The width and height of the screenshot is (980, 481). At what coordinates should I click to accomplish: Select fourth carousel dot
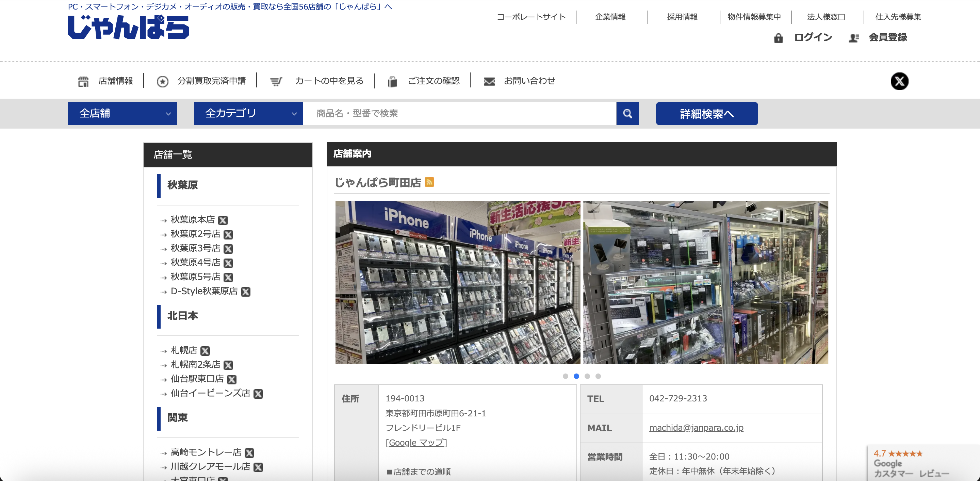pyautogui.click(x=598, y=376)
